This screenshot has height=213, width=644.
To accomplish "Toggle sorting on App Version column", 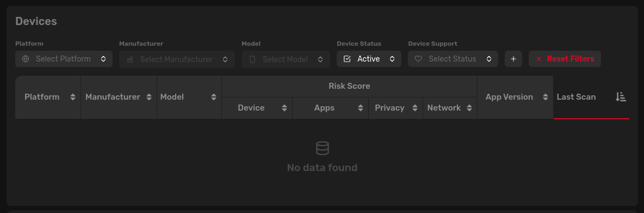I will coord(546,97).
